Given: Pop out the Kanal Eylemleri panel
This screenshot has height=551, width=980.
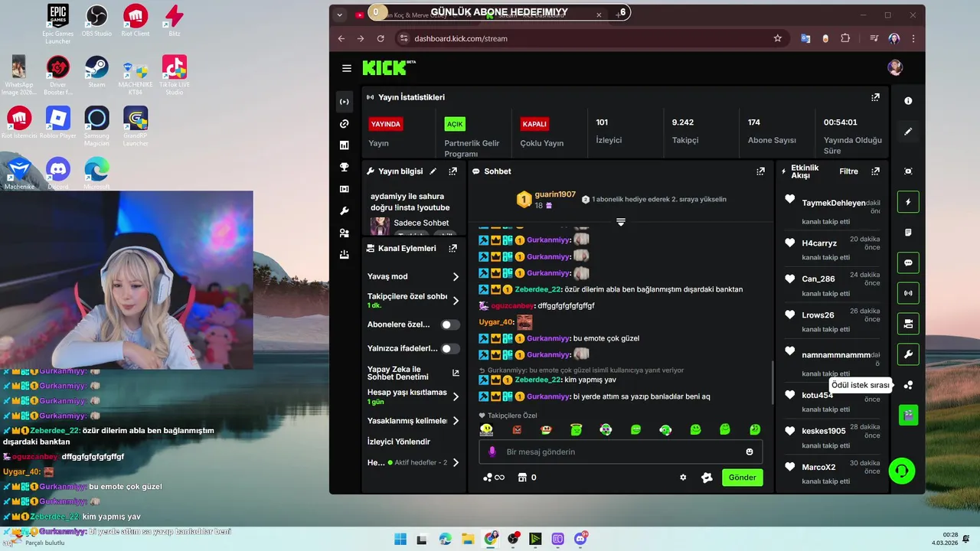Looking at the screenshot, I should point(452,248).
